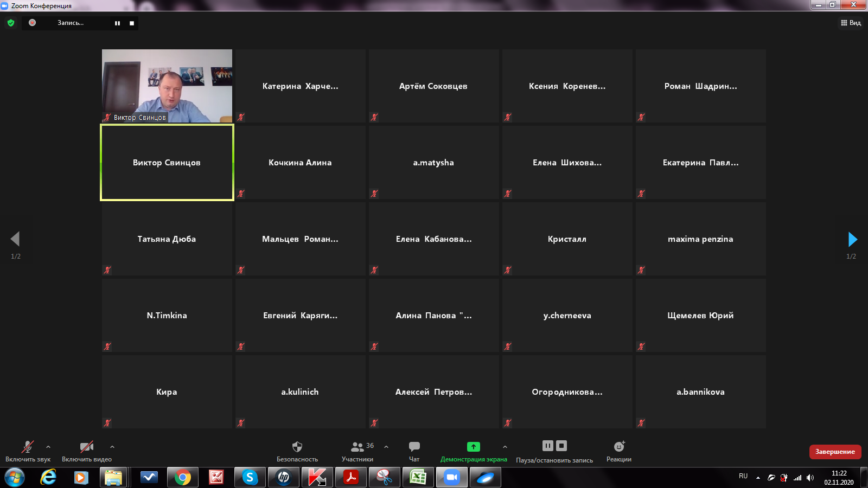Unmute microphone with Включить звук
This screenshot has height=488, width=868.
pyautogui.click(x=27, y=447)
